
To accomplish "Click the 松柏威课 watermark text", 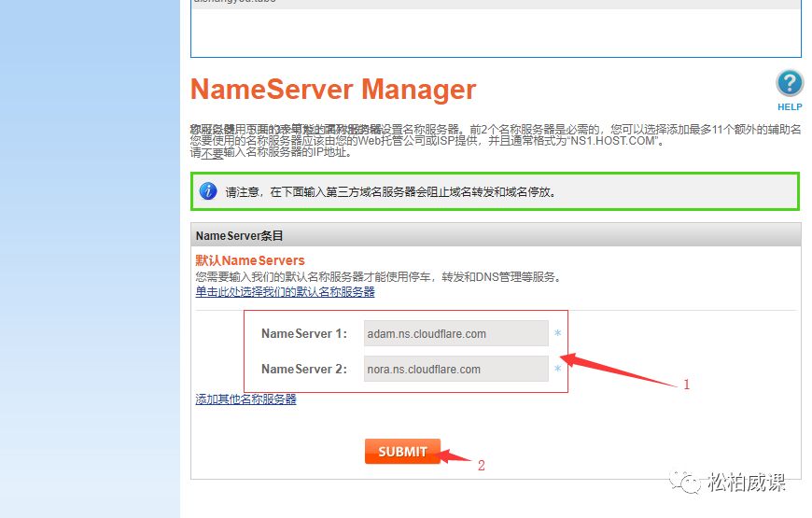I will pyautogui.click(x=747, y=483).
